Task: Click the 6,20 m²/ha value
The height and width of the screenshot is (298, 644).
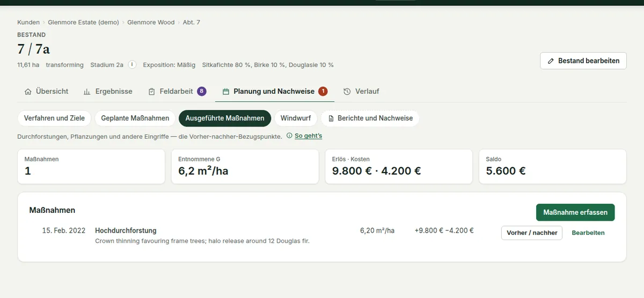Action: pyautogui.click(x=377, y=230)
